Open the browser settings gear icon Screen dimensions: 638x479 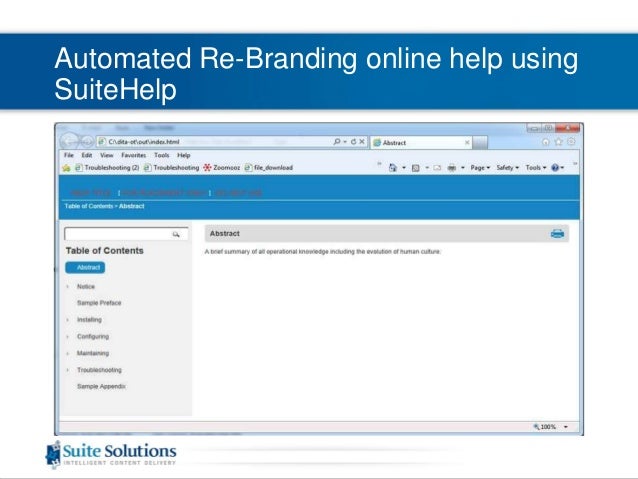point(571,142)
